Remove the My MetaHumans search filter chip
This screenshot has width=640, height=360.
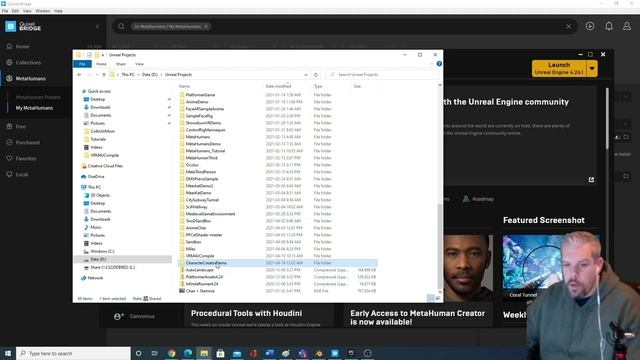206,27
